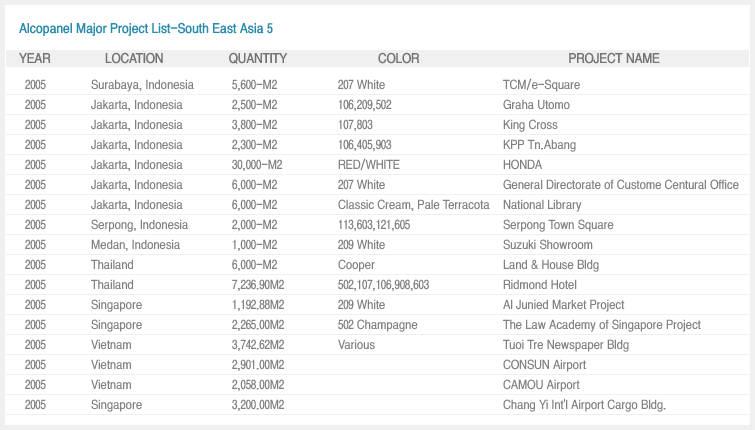Viewport: 755px width, 430px height.
Task: Select Suzuki Showroom project name
Action: click(x=547, y=245)
